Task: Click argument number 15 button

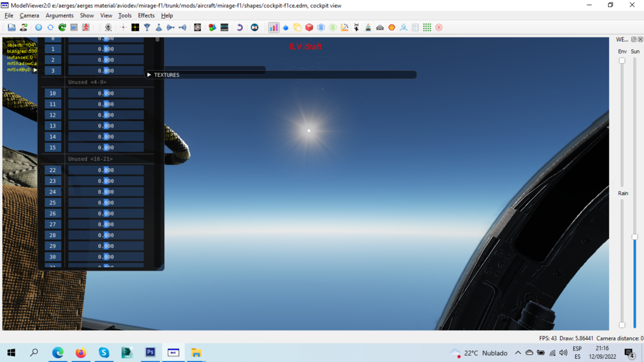Action: pyautogui.click(x=53, y=148)
